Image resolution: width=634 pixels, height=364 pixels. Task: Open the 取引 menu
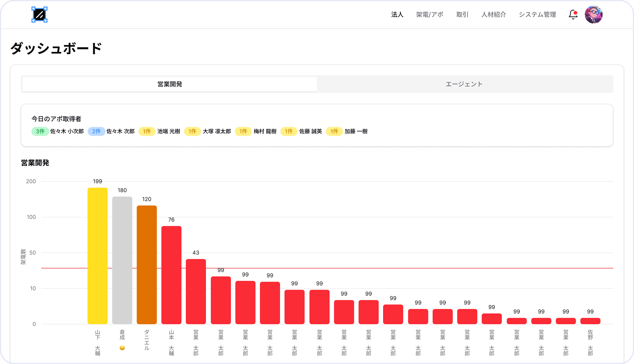point(462,15)
